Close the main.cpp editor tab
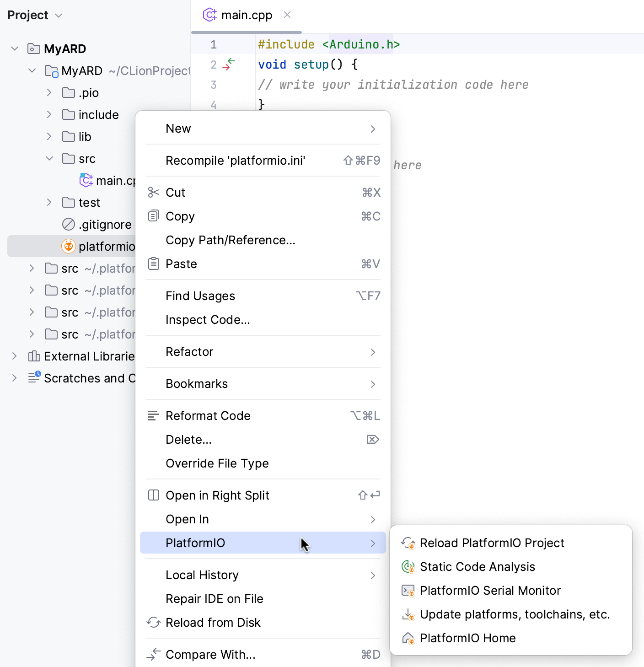Image resolution: width=644 pixels, height=667 pixels. point(287,15)
